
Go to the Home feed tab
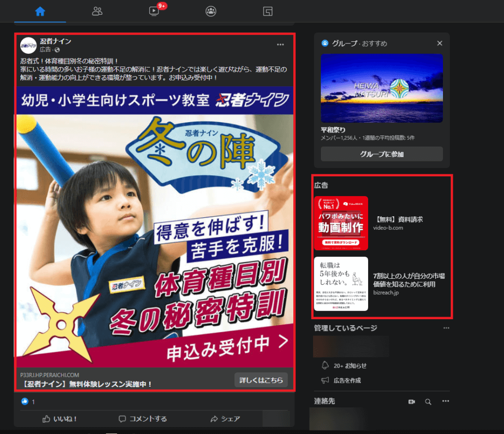click(40, 11)
